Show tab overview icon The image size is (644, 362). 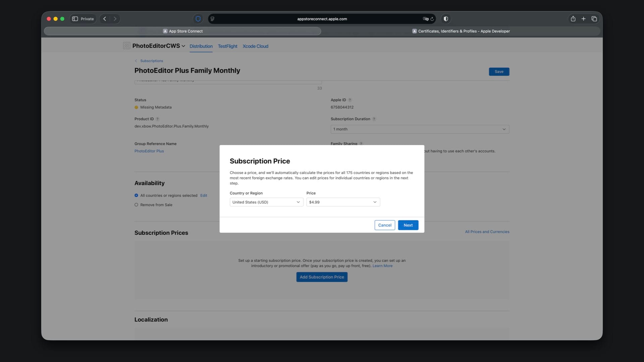point(594,19)
